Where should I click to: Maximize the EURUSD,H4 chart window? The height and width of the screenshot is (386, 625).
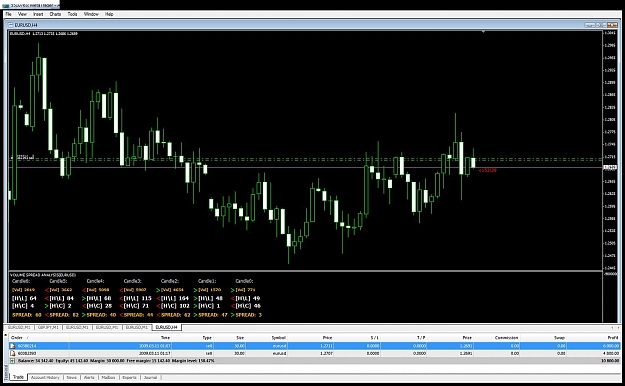pos(600,25)
